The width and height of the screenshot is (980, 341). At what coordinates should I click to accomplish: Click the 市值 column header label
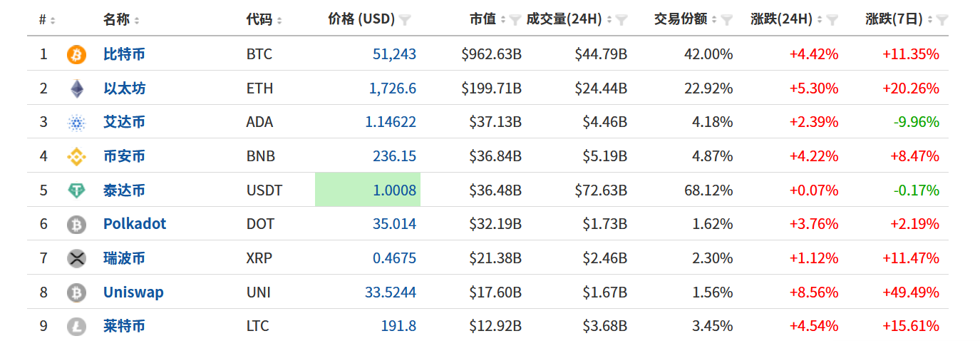click(x=483, y=19)
